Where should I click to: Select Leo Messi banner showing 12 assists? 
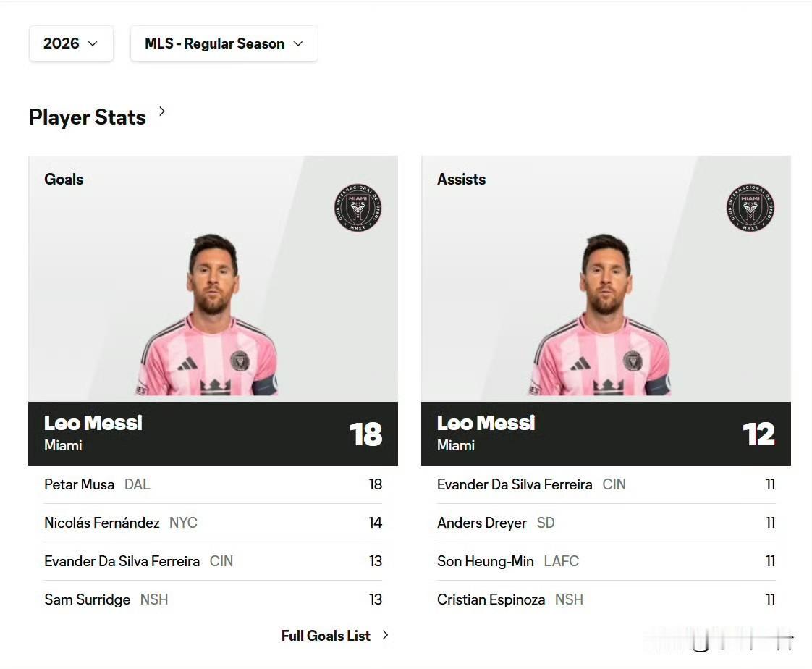[606, 433]
